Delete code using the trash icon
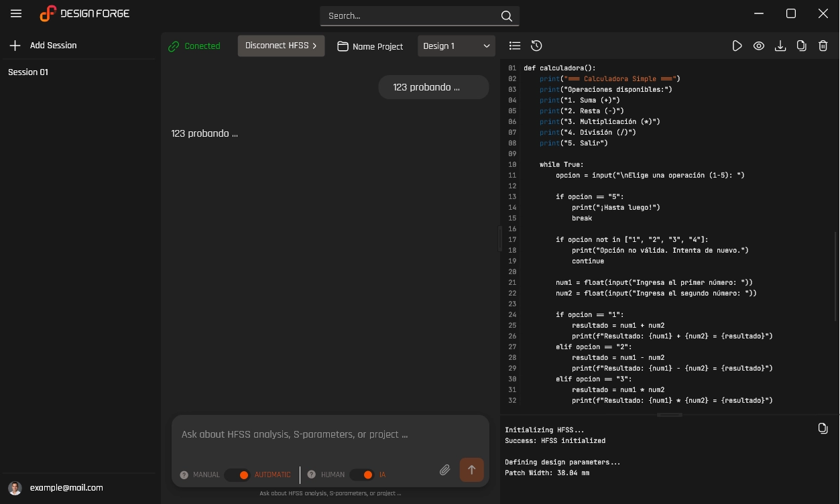Screen dimensions: 840x504 click(823, 46)
